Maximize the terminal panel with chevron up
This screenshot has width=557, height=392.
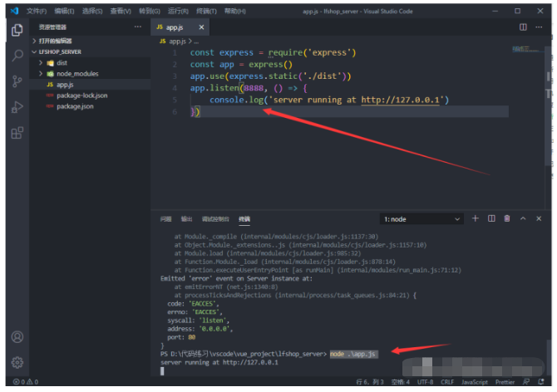523,218
